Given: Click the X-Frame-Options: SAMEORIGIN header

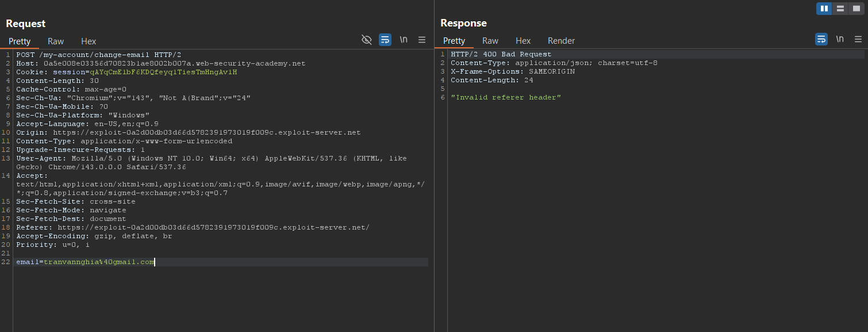Looking at the screenshot, I should (x=513, y=71).
